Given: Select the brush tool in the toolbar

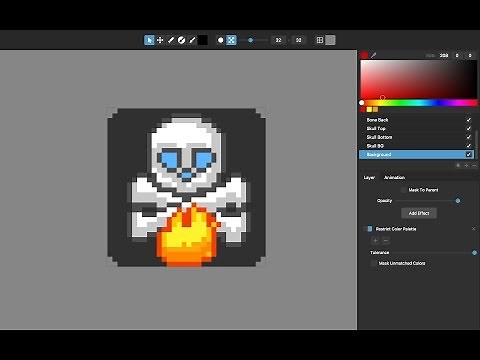Looking at the screenshot, I should pyautogui.click(x=192, y=40).
